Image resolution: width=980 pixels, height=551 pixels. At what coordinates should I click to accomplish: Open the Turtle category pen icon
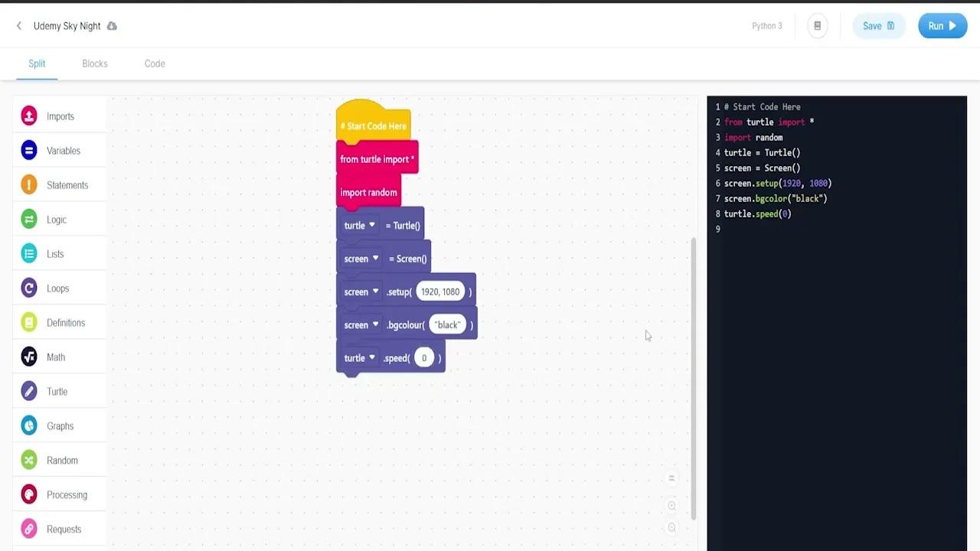[29, 392]
